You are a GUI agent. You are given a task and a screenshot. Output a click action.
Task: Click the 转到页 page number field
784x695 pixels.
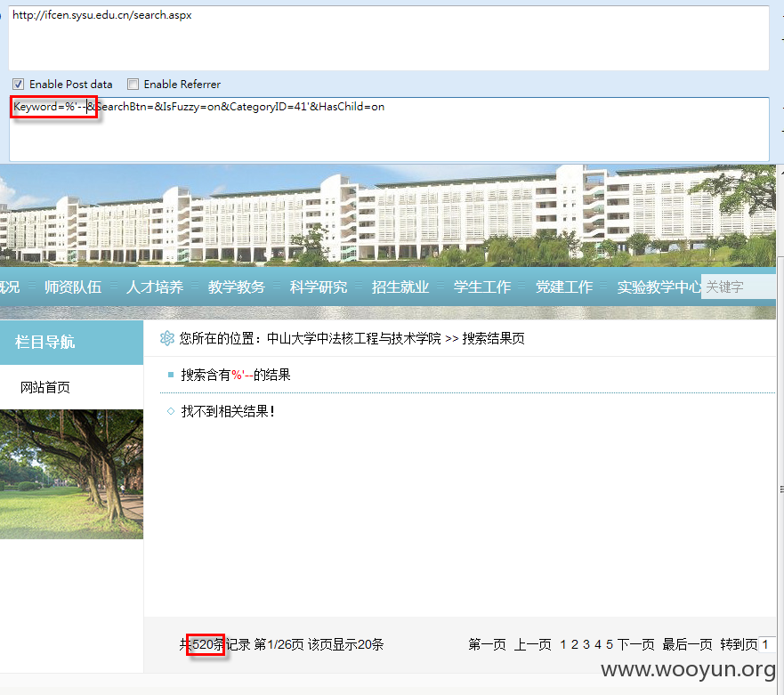767,644
